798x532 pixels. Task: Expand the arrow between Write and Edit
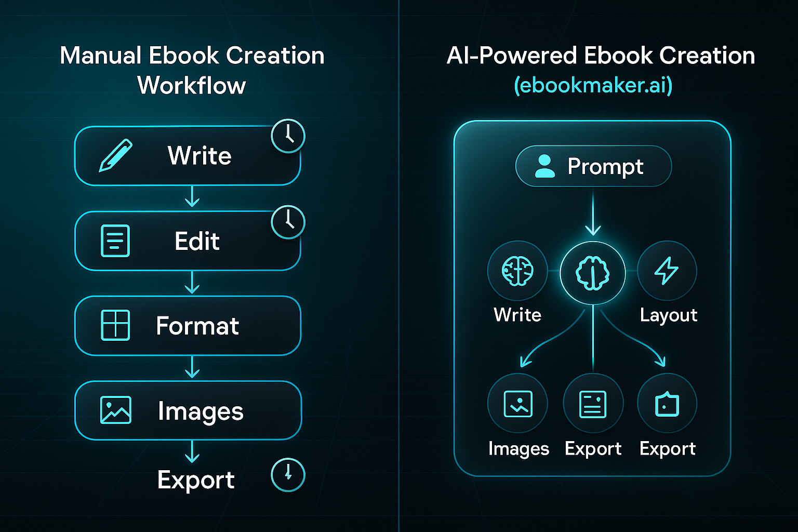point(193,198)
